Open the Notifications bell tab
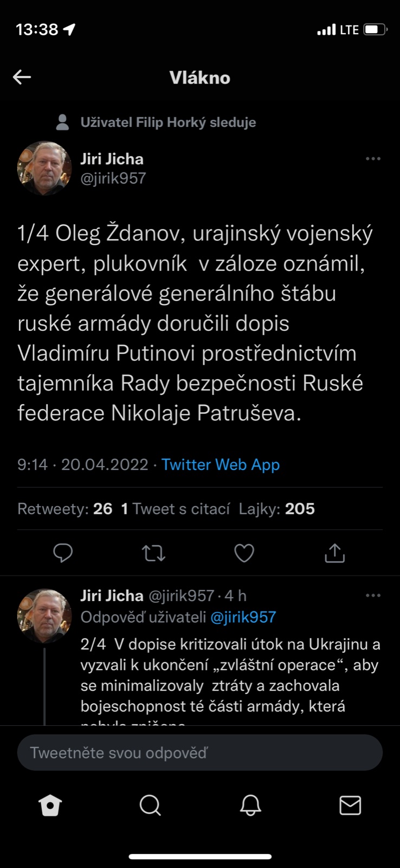This screenshot has width=400, height=868. click(250, 806)
